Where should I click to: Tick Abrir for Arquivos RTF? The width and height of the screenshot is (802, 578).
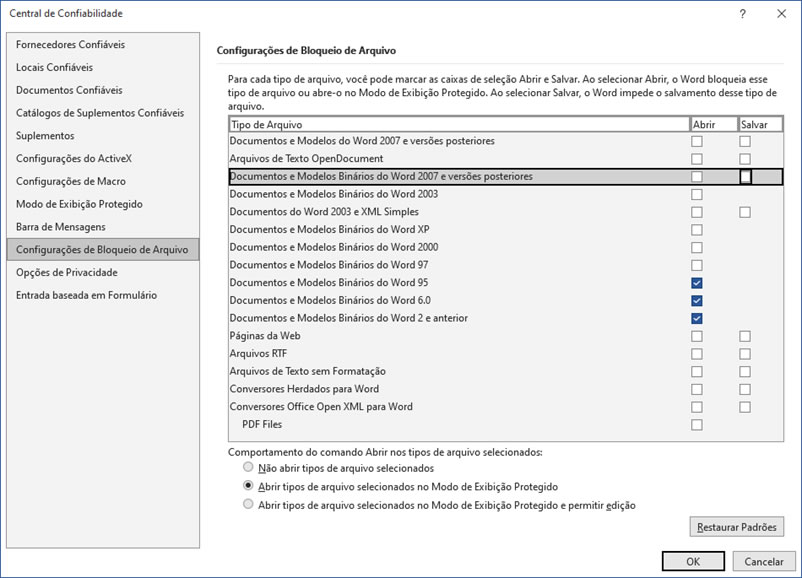(697, 354)
